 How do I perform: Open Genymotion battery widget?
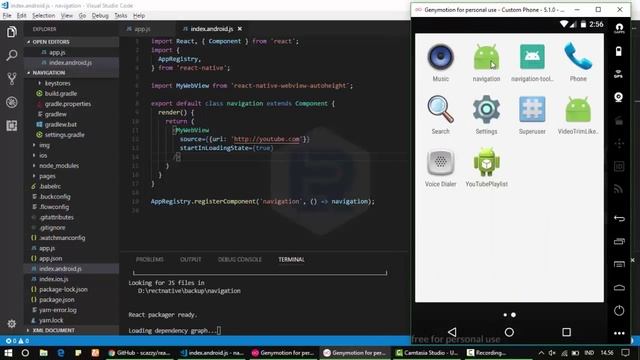619,51
